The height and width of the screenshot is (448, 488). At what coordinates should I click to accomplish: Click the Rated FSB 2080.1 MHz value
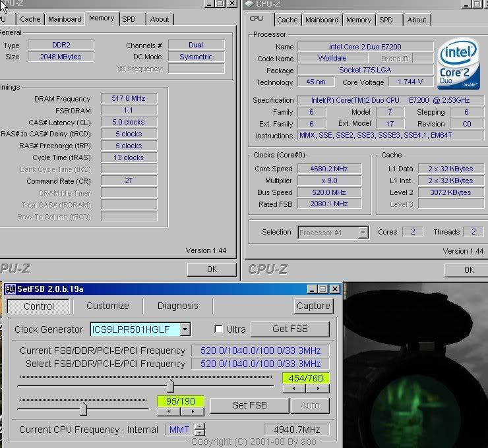click(x=329, y=204)
